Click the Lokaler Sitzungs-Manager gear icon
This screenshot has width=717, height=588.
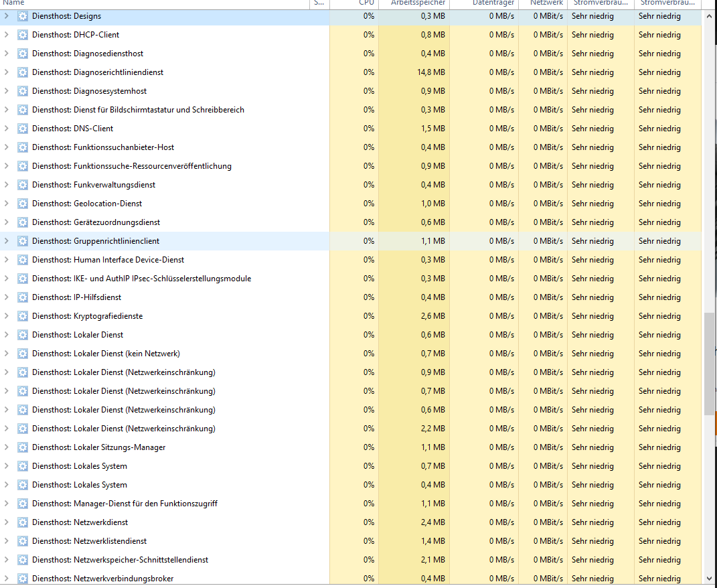click(22, 447)
